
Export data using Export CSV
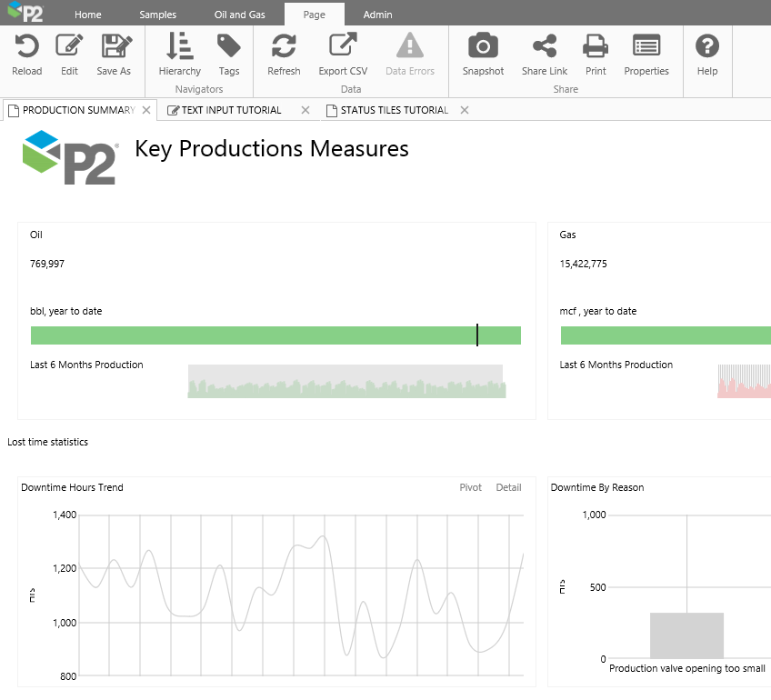pyautogui.click(x=343, y=47)
